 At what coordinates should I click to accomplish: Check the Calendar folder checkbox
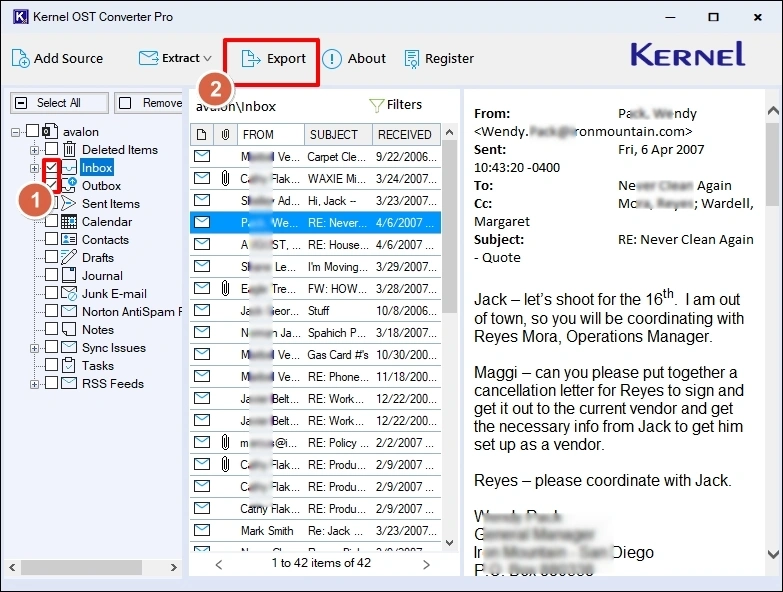click(51, 221)
